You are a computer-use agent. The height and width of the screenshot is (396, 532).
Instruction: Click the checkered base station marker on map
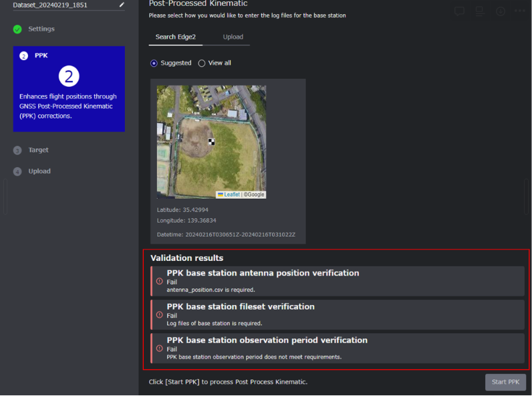(211, 142)
